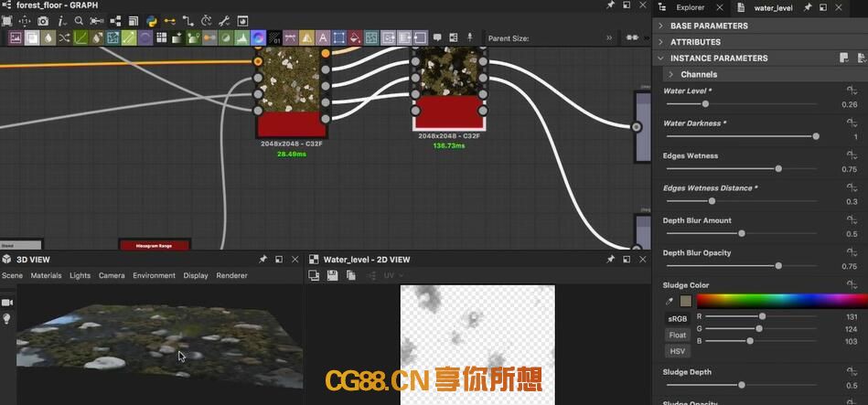
Task: Click the graph snapshot camera icon
Action: click(43, 21)
